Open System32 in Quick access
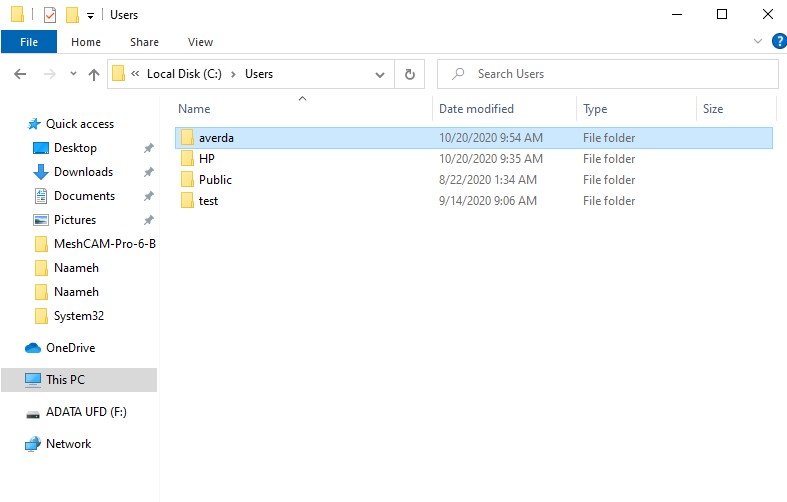 (x=79, y=316)
